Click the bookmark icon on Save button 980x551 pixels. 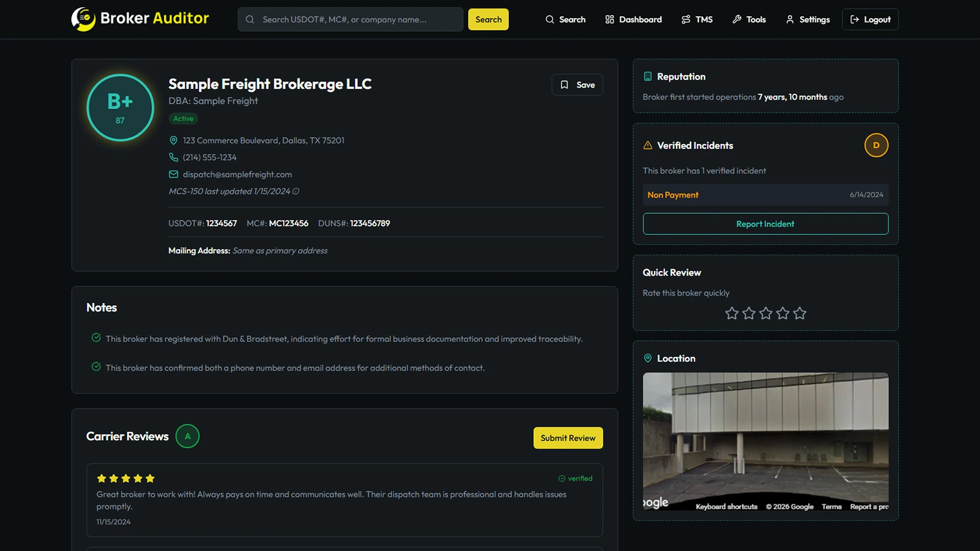565,85
